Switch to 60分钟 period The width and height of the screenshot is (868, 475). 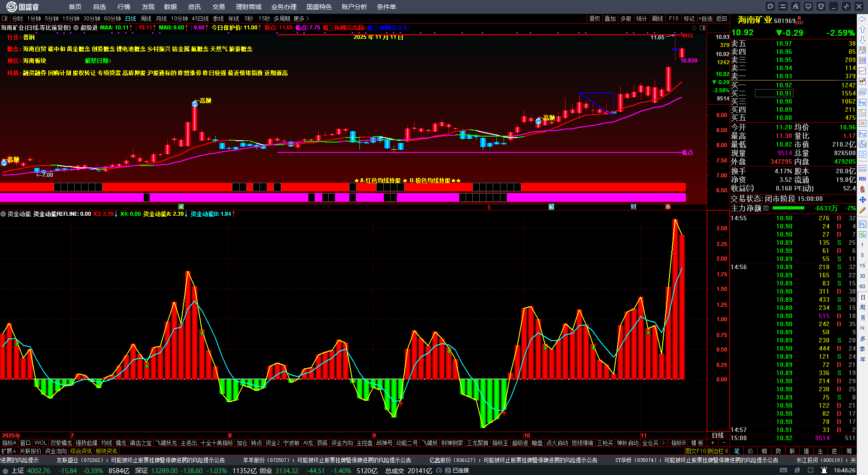pos(113,19)
